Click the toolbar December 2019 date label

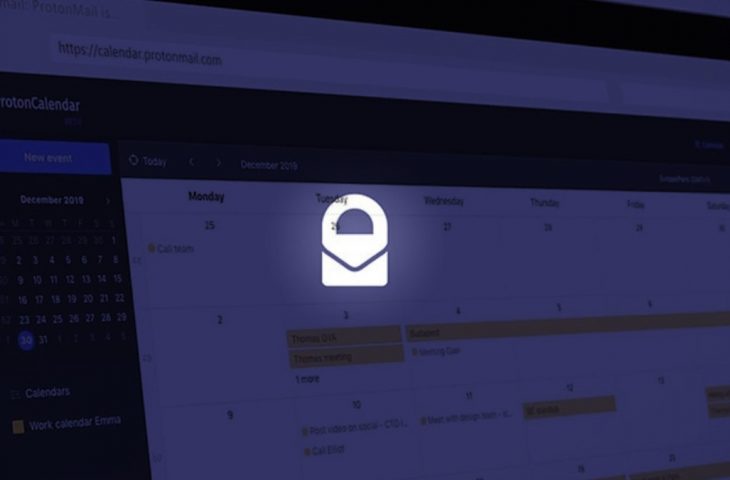tap(269, 165)
